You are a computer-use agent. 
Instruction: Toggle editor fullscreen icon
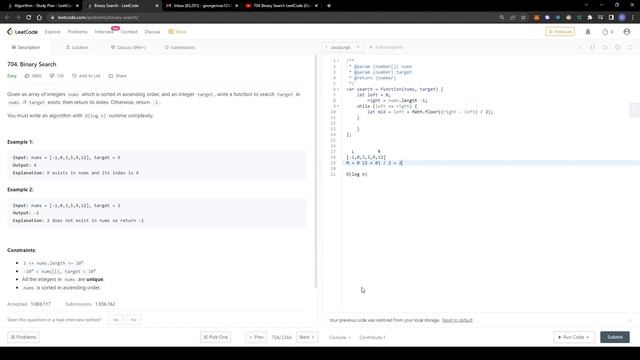pyautogui.click(x=630, y=47)
